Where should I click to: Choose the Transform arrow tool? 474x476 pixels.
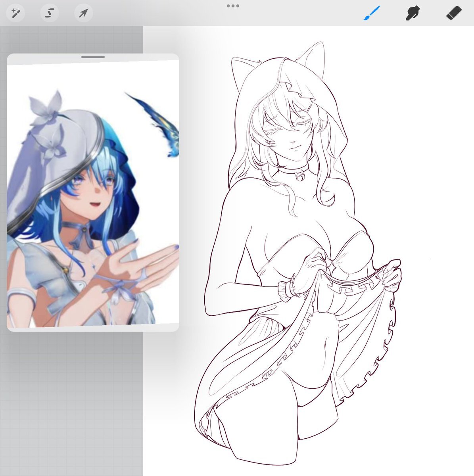[84, 13]
